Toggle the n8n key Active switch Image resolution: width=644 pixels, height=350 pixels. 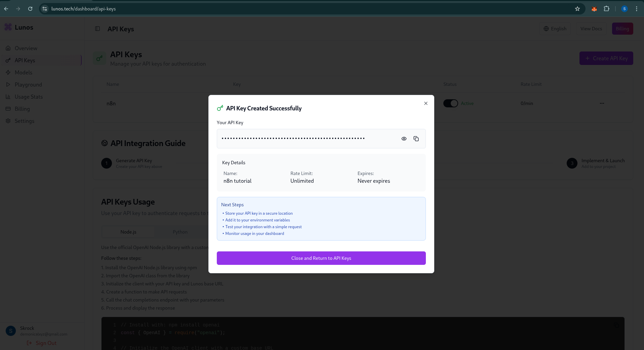tap(451, 103)
